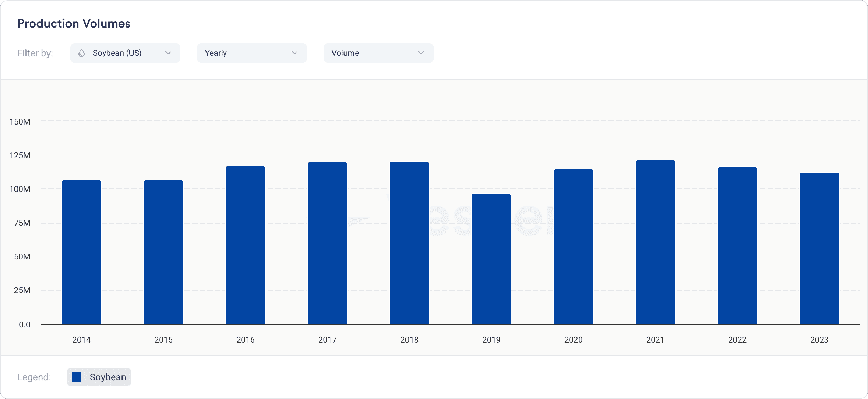
Task: Click the 125M y-axis label
Action: pos(20,155)
